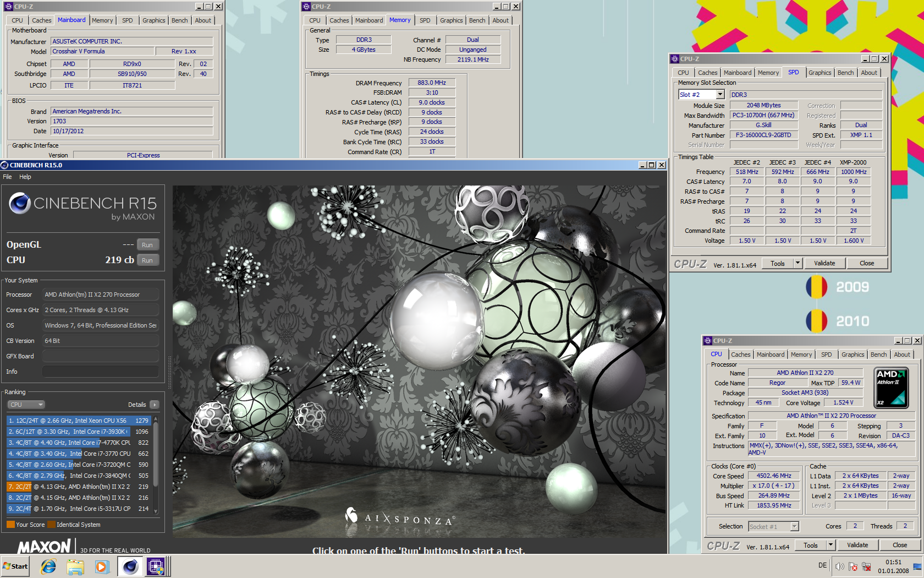
Task: Click the title bar icon of the Memory CPU-Z window
Action: coord(306,7)
